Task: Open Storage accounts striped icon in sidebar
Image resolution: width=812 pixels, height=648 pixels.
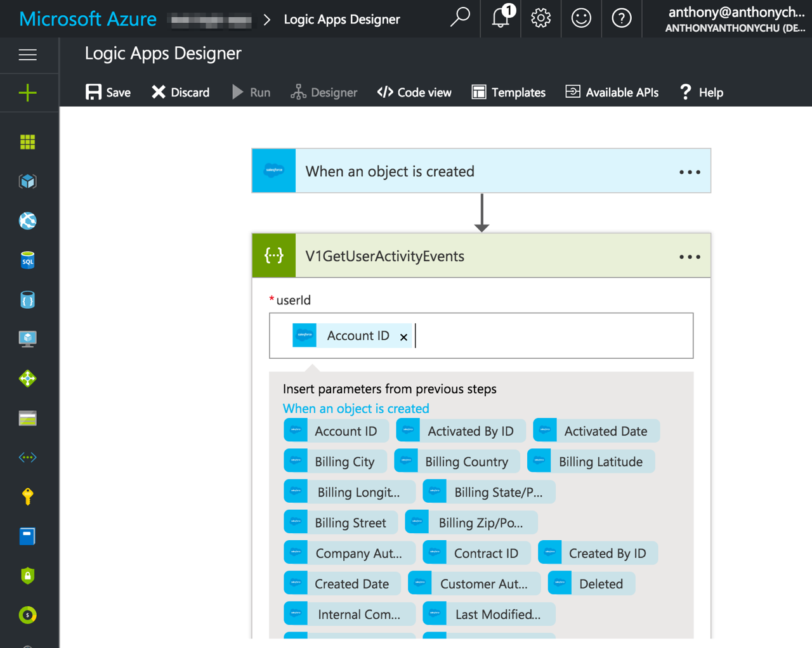Action: point(27,418)
